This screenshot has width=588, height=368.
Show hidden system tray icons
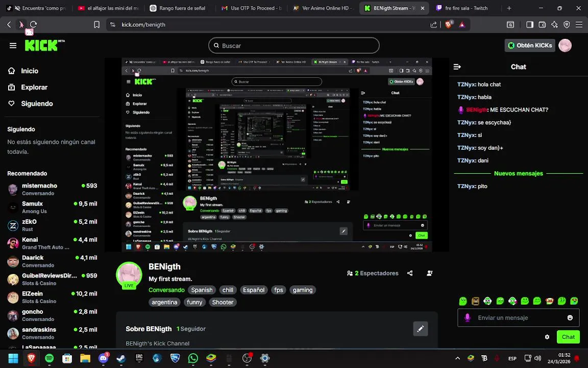pos(457,358)
